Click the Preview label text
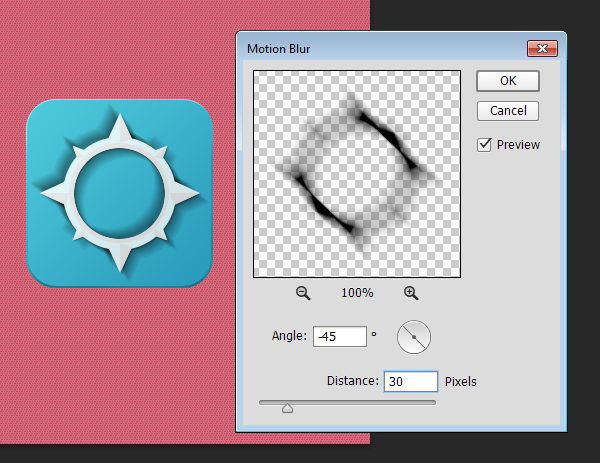The height and width of the screenshot is (463, 600). [518, 145]
